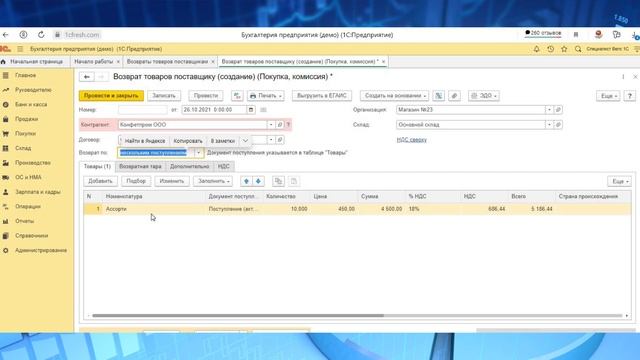Click the Номер input field
640x360 pixels.
point(143,110)
